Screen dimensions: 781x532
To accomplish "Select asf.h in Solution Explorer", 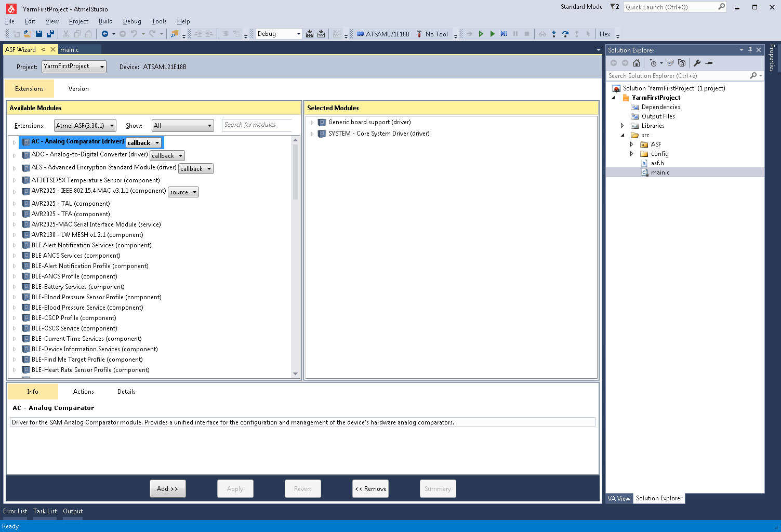I will pyautogui.click(x=657, y=163).
